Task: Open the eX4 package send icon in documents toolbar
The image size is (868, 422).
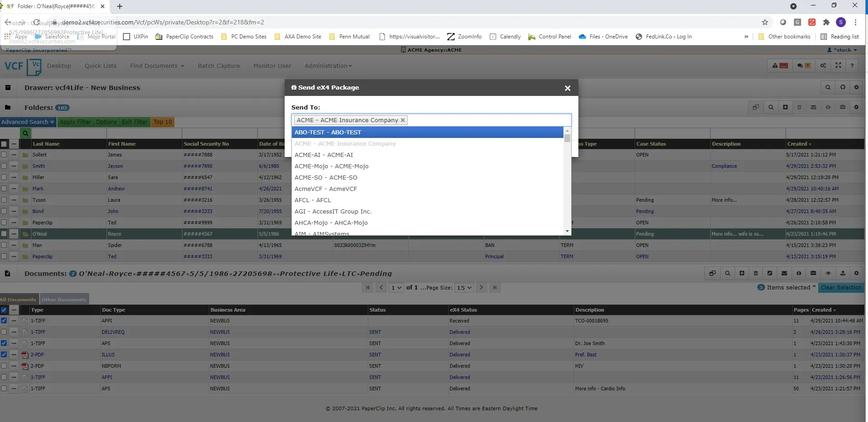Action: [799, 273]
